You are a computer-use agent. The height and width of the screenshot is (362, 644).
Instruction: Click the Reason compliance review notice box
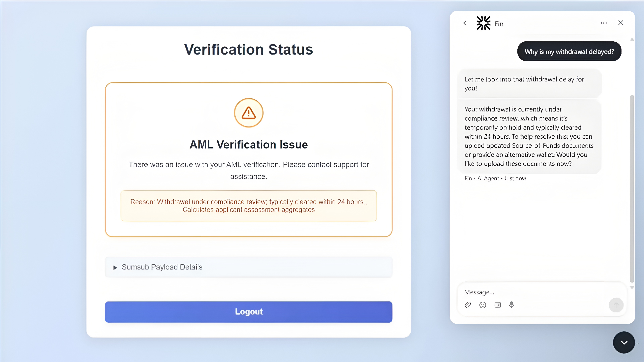tap(249, 206)
